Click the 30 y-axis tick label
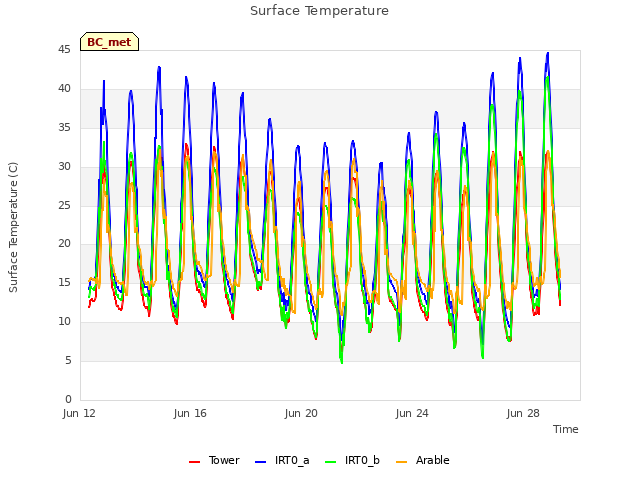 [x=64, y=167]
